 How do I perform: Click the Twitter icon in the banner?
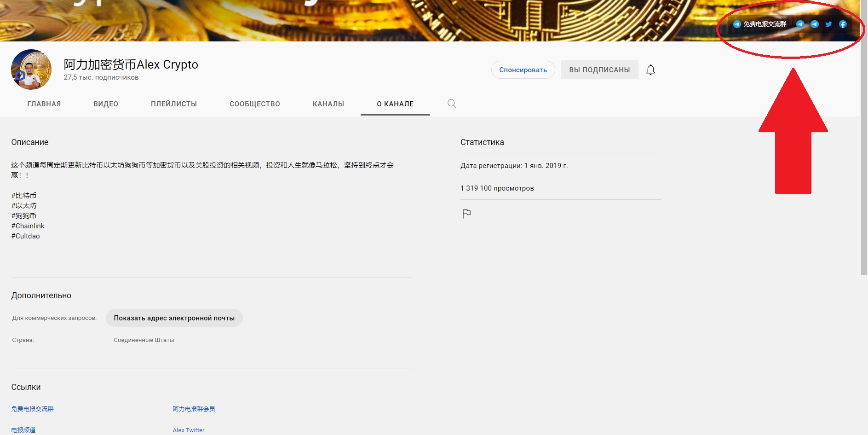pos(828,24)
